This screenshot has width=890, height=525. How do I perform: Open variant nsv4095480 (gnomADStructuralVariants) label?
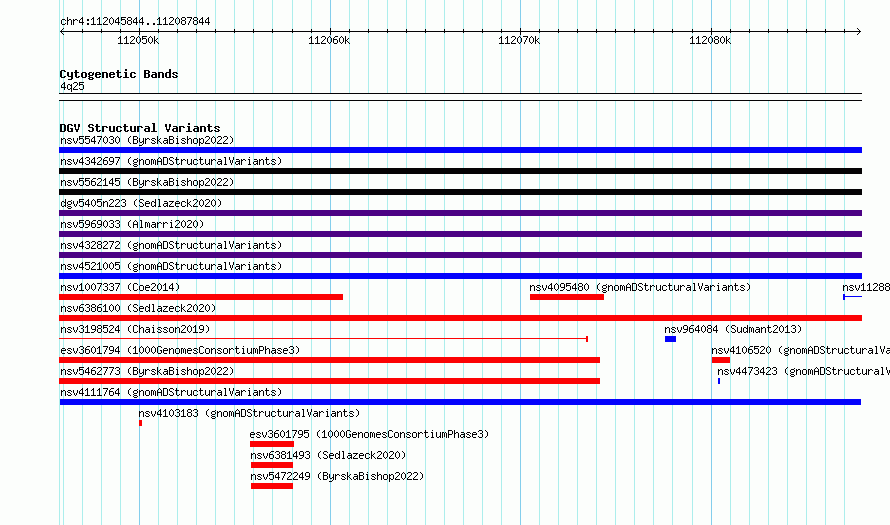click(640, 287)
